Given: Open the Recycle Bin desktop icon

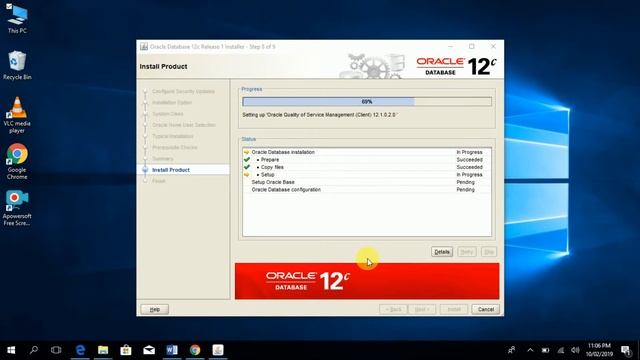Looking at the screenshot, I should click(17, 65).
